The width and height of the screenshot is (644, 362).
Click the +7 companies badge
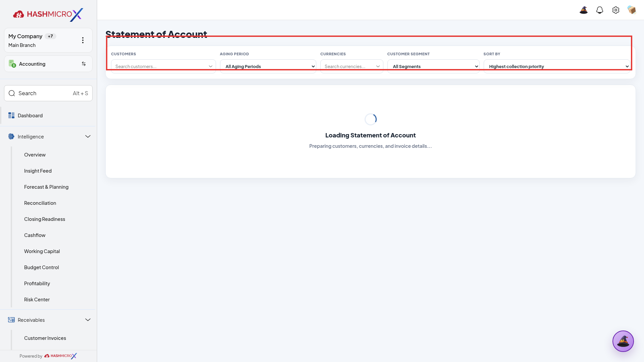point(50,36)
